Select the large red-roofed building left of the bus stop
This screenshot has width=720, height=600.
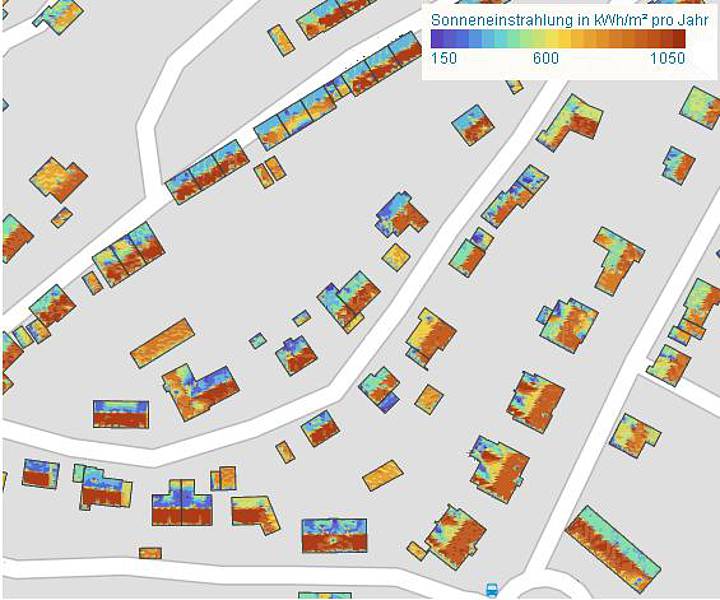(x=455, y=534)
